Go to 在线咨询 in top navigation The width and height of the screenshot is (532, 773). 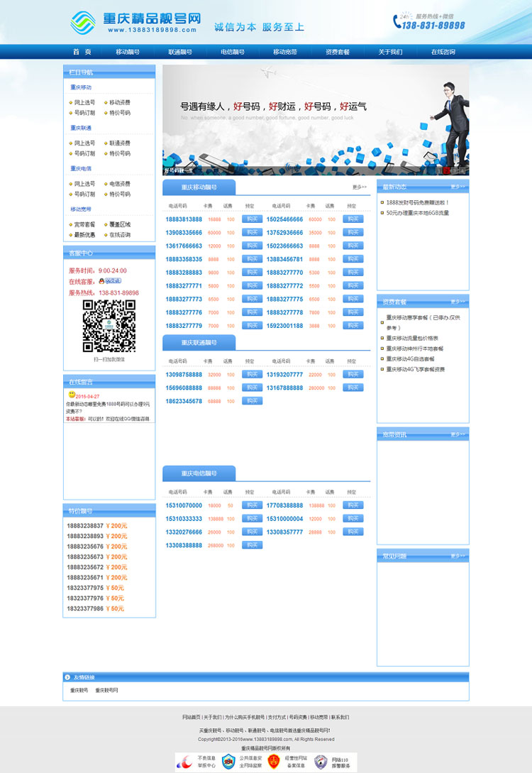[443, 52]
